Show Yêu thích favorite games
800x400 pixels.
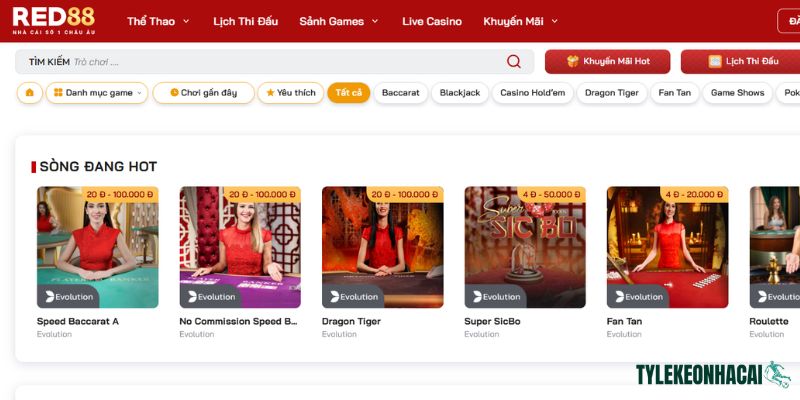tap(290, 93)
